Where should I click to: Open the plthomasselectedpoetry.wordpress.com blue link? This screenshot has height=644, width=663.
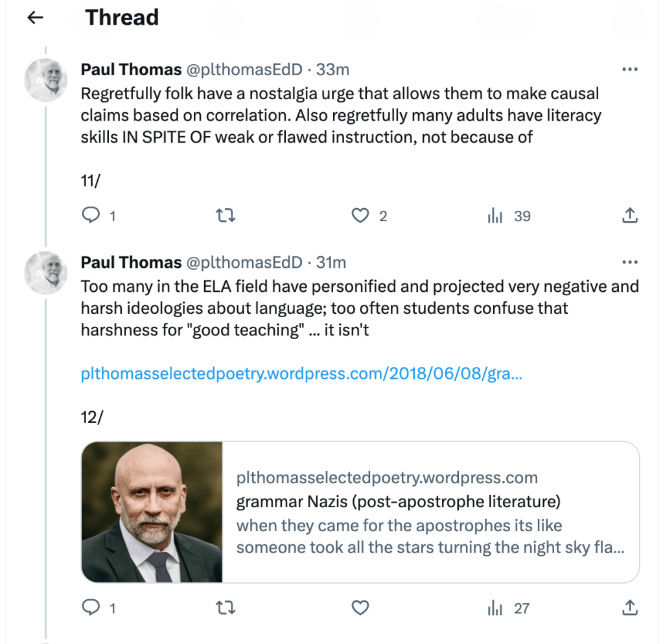coord(301,374)
